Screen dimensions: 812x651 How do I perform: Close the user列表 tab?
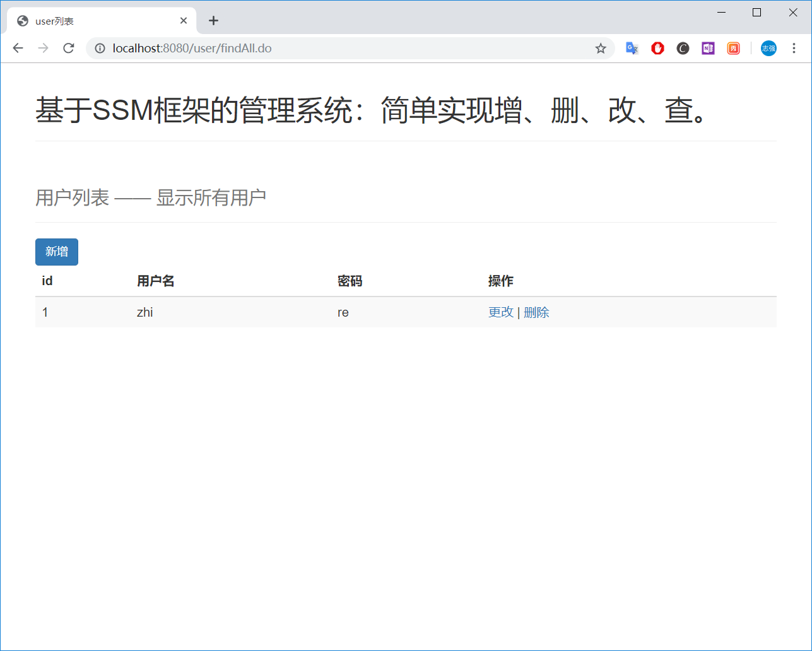pos(184,21)
